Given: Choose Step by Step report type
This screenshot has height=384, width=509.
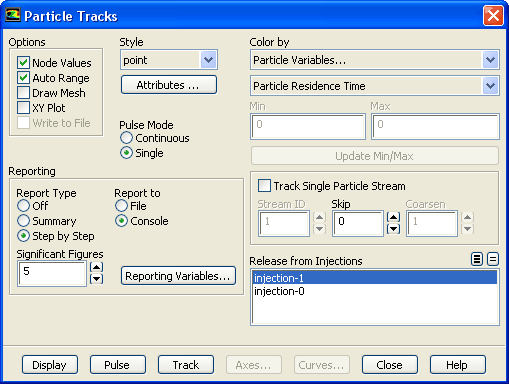Looking at the screenshot, I should 23,236.
